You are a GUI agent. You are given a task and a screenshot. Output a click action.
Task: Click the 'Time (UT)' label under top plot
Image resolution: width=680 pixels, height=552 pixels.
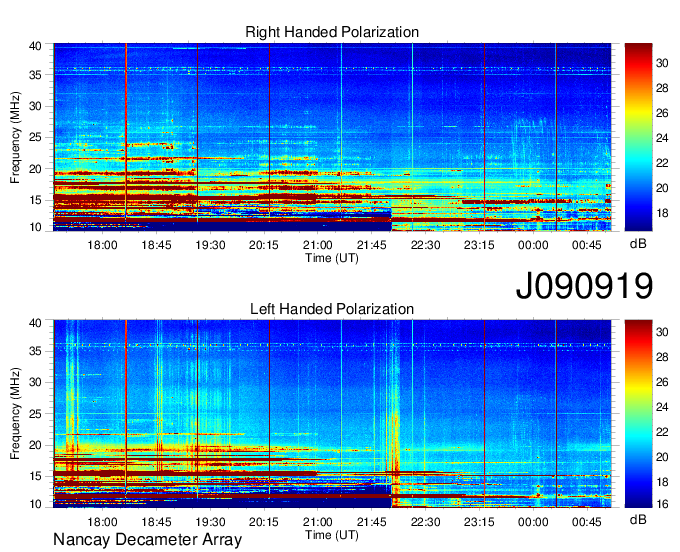click(332, 258)
